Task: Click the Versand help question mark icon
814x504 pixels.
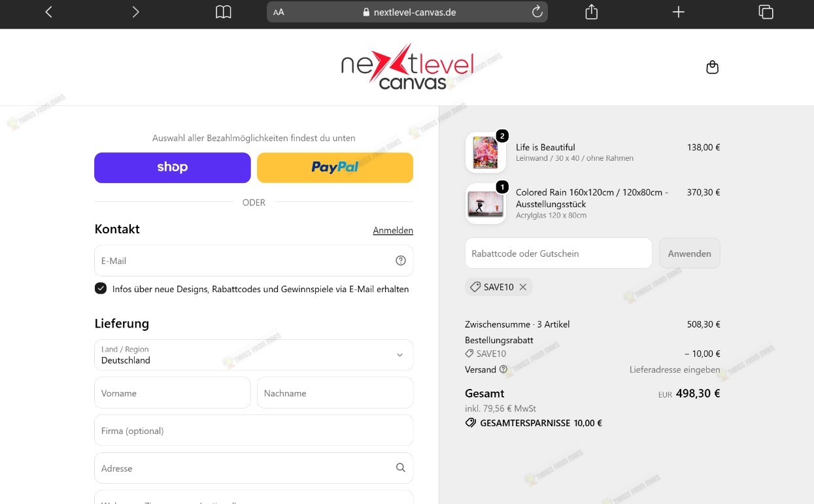Action: [503, 369]
